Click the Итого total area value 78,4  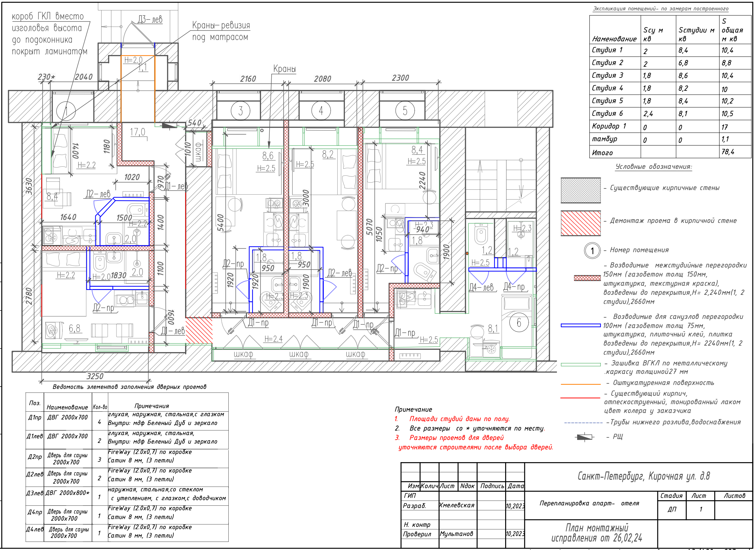pos(728,152)
